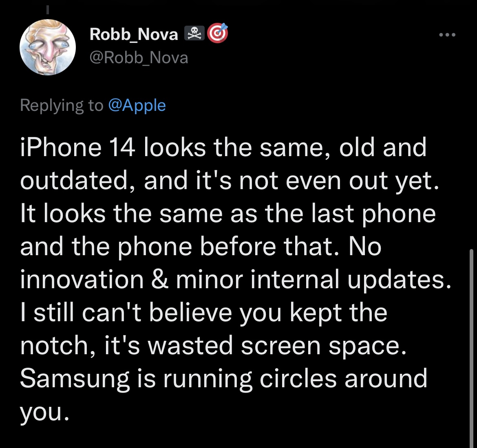This screenshot has width=477, height=448.
Task: Open the three-dot more options menu
Action: click(x=447, y=35)
